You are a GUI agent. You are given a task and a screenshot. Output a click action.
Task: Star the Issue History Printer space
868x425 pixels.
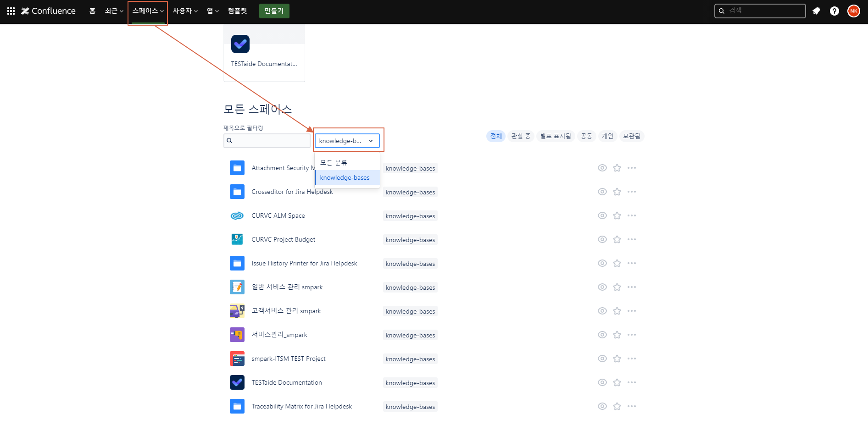click(617, 263)
